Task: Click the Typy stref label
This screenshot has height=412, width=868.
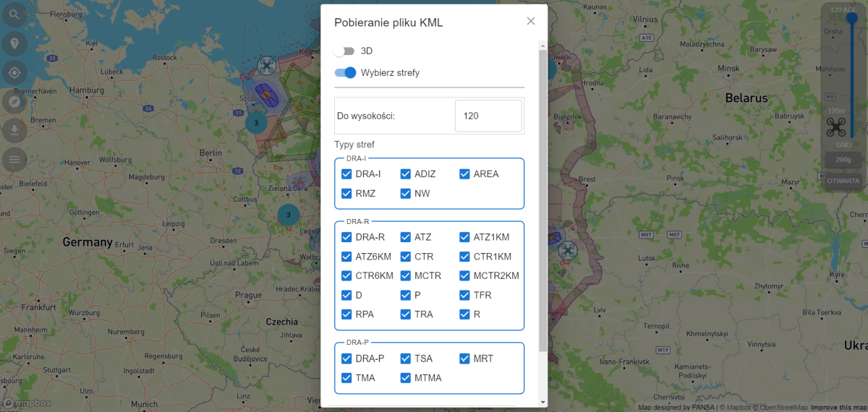Action: pyautogui.click(x=354, y=145)
